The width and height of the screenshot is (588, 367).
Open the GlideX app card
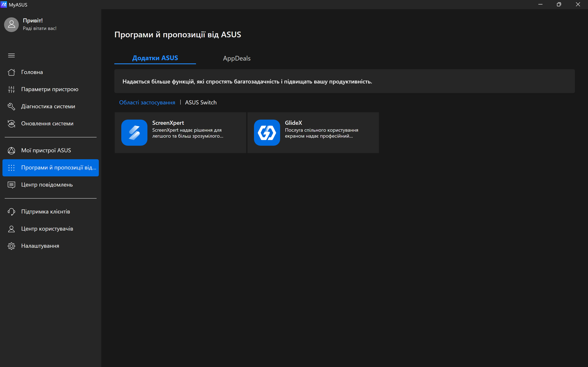tap(313, 133)
